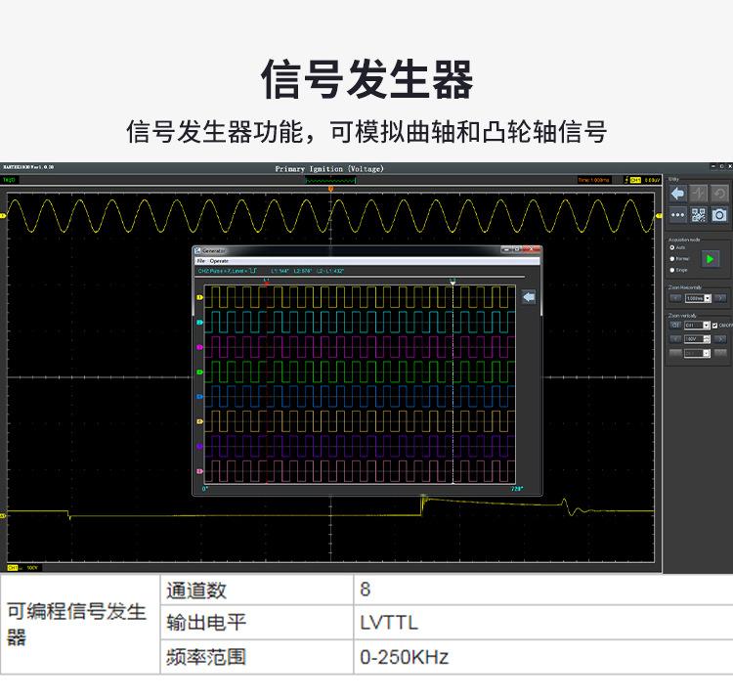This screenshot has width=733, height=700.
Task: Click the back arrow in Generator window
Action: point(529,297)
